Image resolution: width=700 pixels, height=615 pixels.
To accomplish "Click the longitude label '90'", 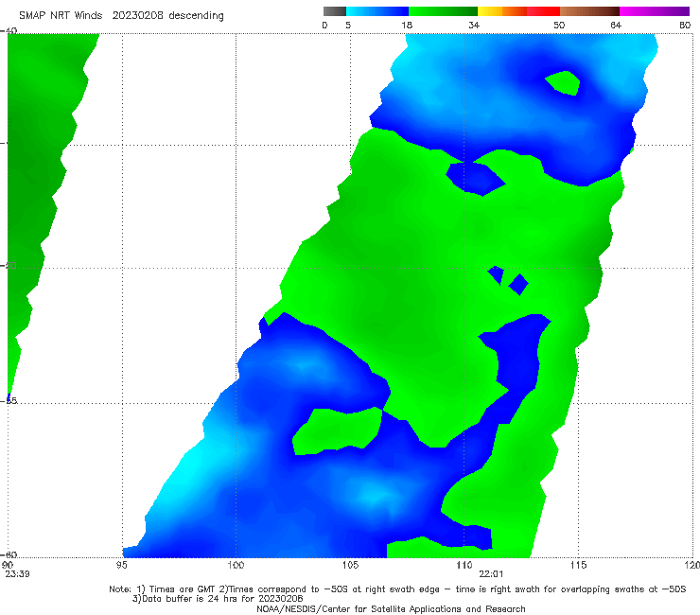I will coord(8,566).
